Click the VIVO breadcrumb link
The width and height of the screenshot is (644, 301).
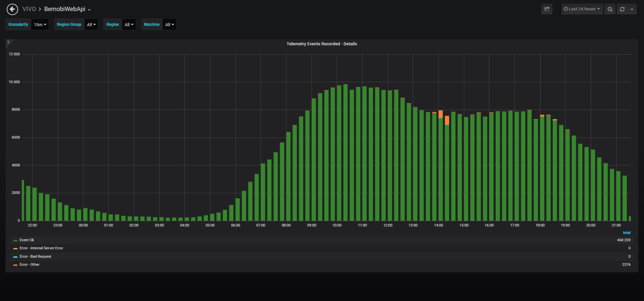point(29,9)
